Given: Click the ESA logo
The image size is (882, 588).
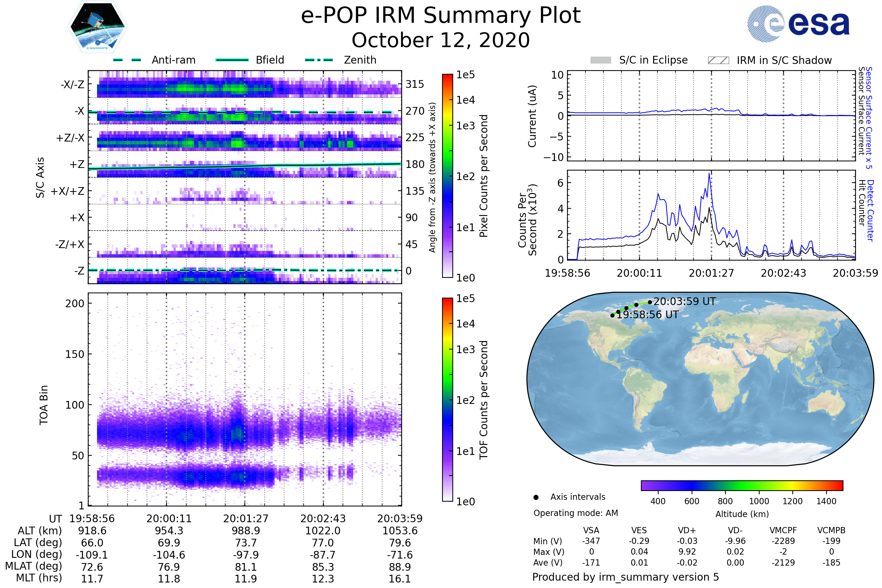Looking at the screenshot, I should [799, 23].
